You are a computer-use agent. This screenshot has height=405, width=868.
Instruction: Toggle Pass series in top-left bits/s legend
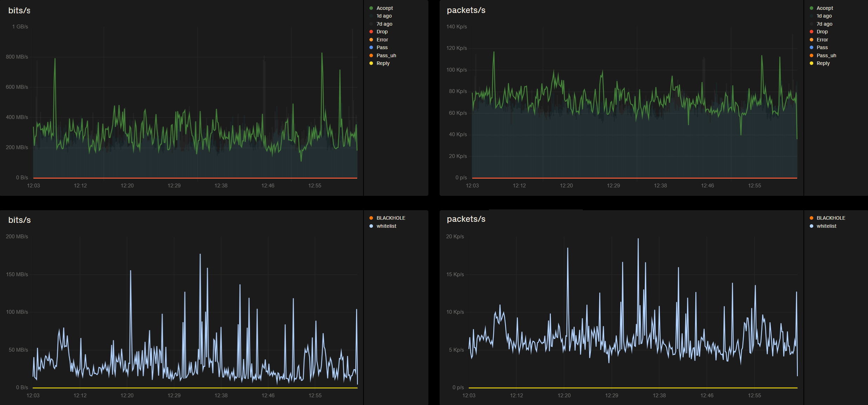click(x=382, y=47)
